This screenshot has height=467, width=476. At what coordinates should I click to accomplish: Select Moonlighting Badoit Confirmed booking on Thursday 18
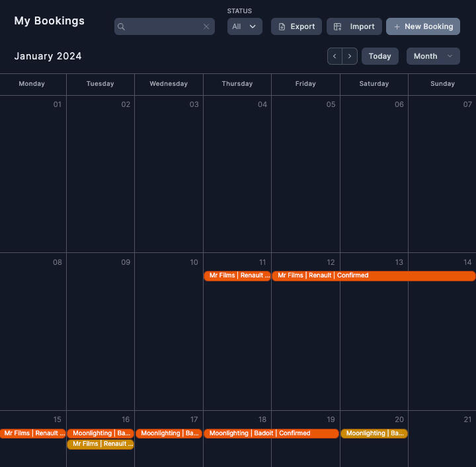(271, 433)
